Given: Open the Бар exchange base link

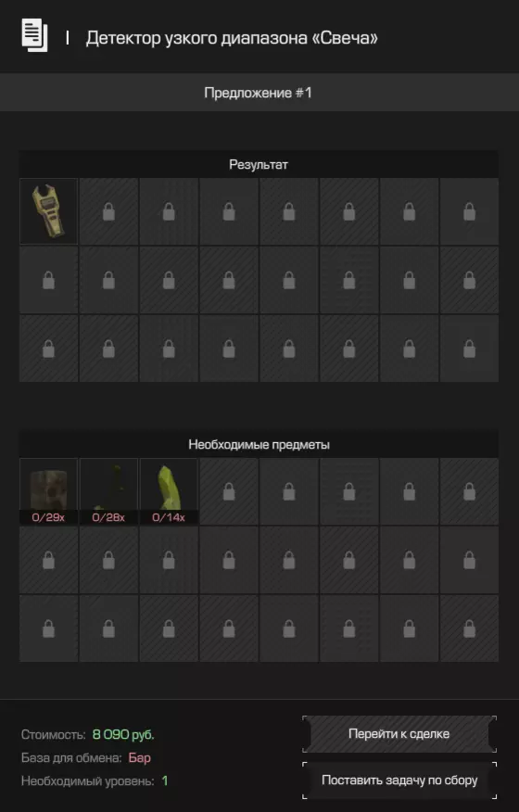Looking at the screenshot, I should [139, 757].
